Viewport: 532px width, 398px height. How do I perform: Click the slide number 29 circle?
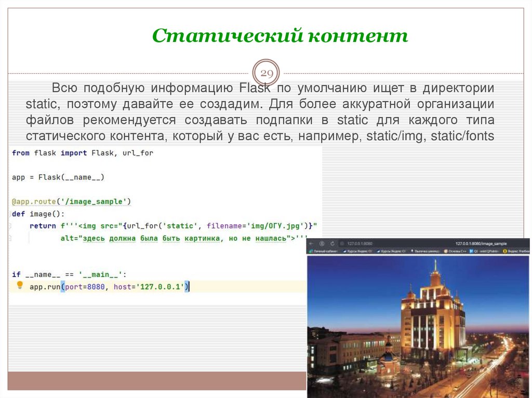click(267, 73)
